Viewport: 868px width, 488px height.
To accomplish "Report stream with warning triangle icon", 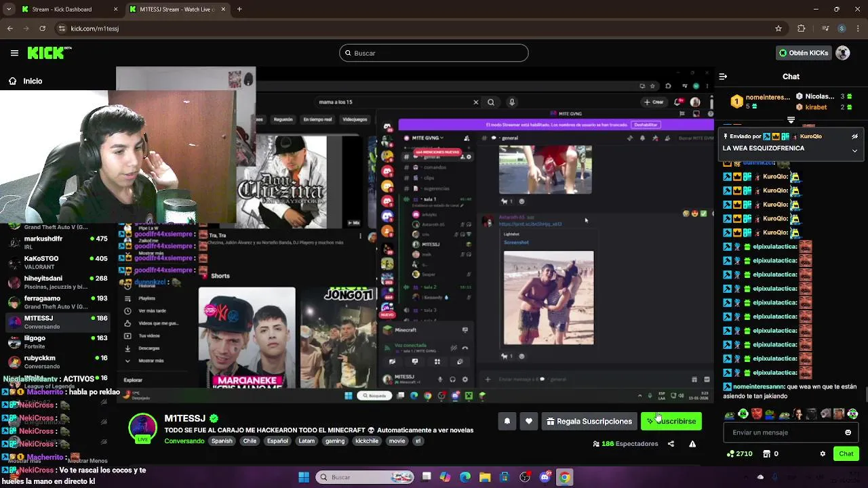I will [x=692, y=444].
